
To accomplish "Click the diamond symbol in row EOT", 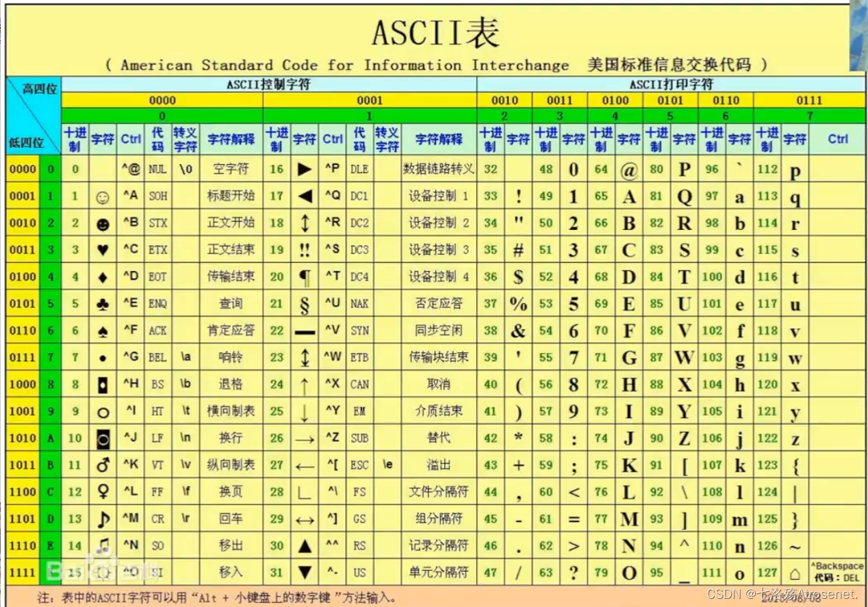I will pyautogui.click(x=103, y=277).
